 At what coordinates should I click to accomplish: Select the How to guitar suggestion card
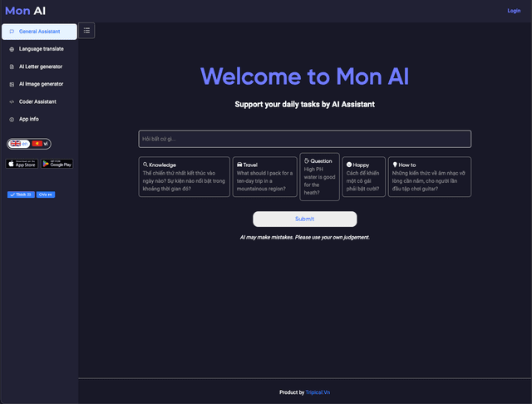point(430,177)
